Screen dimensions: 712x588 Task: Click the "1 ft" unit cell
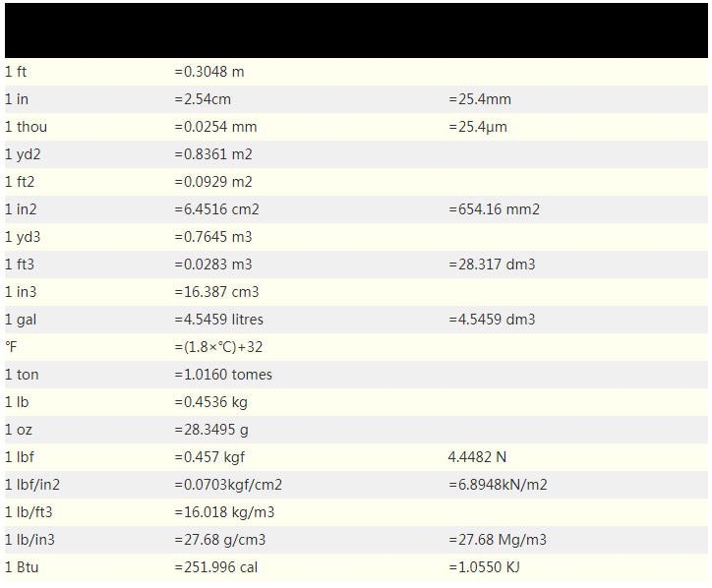15,72
